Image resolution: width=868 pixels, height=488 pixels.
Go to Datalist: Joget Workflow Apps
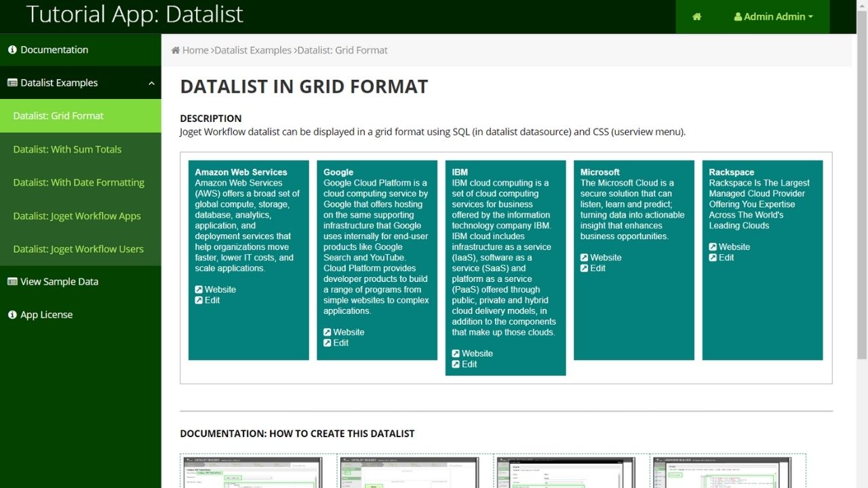click(77, 216)
